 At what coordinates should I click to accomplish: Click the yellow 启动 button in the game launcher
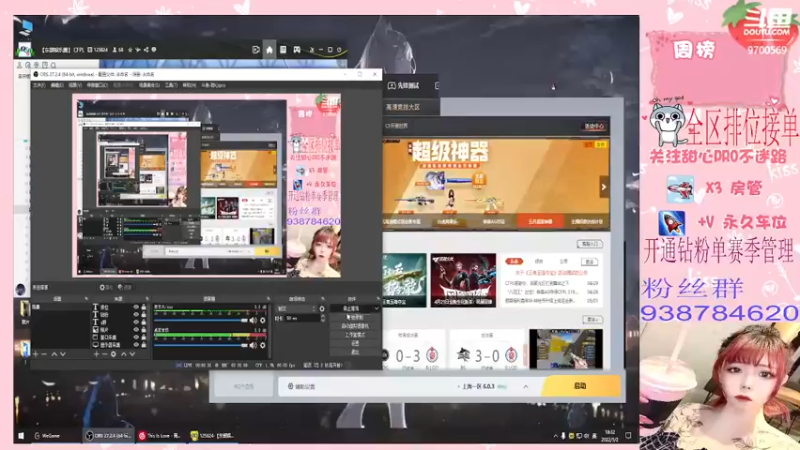click(581, 386)
